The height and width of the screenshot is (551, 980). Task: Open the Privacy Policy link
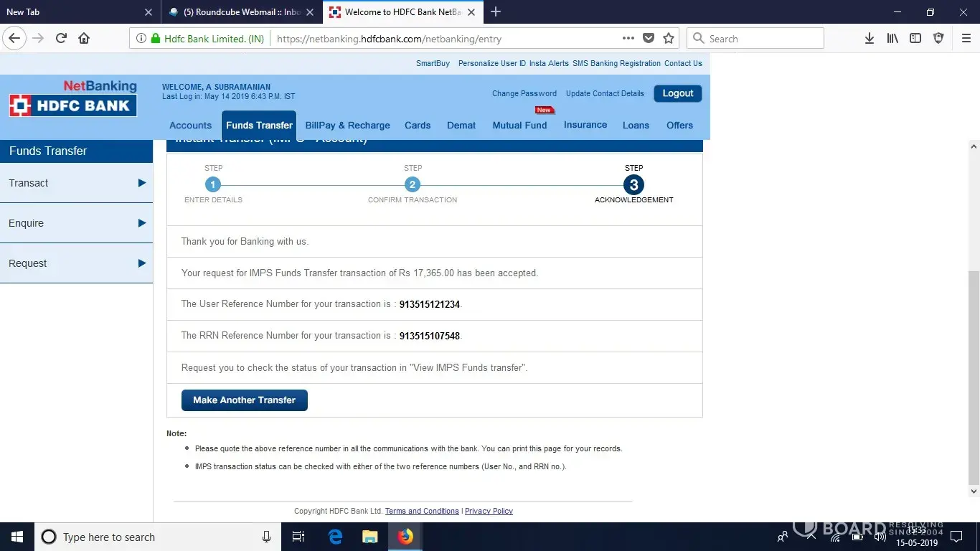[489, 511]
